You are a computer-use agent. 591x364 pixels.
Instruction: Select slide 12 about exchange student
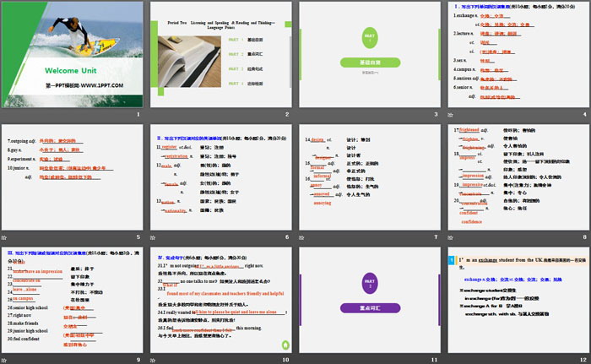coord(516,300)
